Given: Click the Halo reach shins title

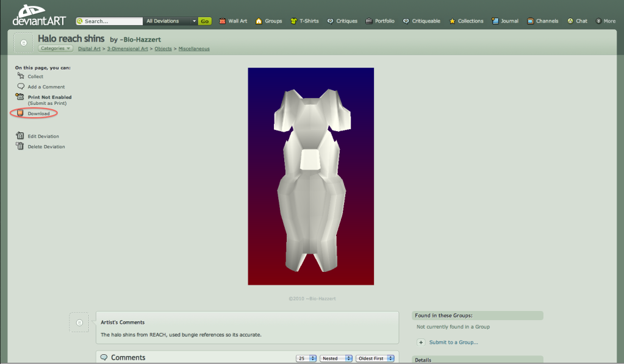Looking at the screenshot, I should point(71,38).
